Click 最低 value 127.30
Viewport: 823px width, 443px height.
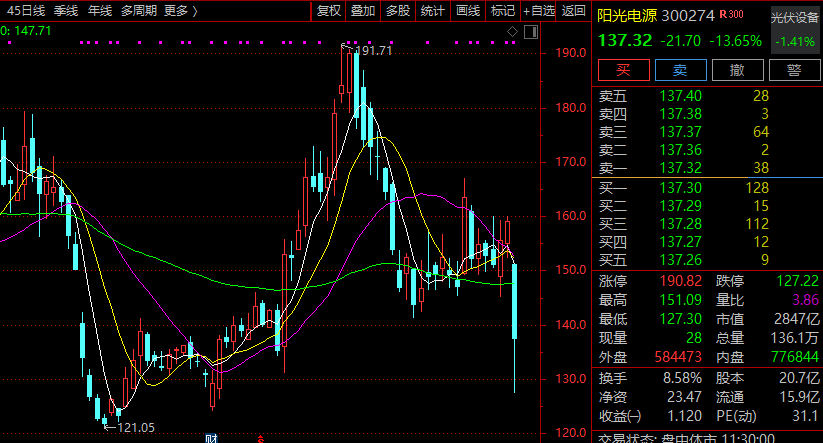(x=680, y=319)
